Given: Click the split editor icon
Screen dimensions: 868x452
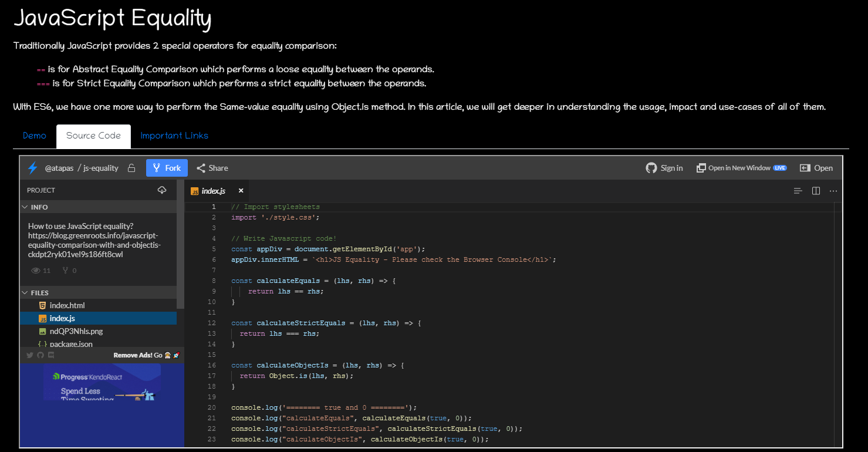Looking at the screenshot, I should [816, 191].
